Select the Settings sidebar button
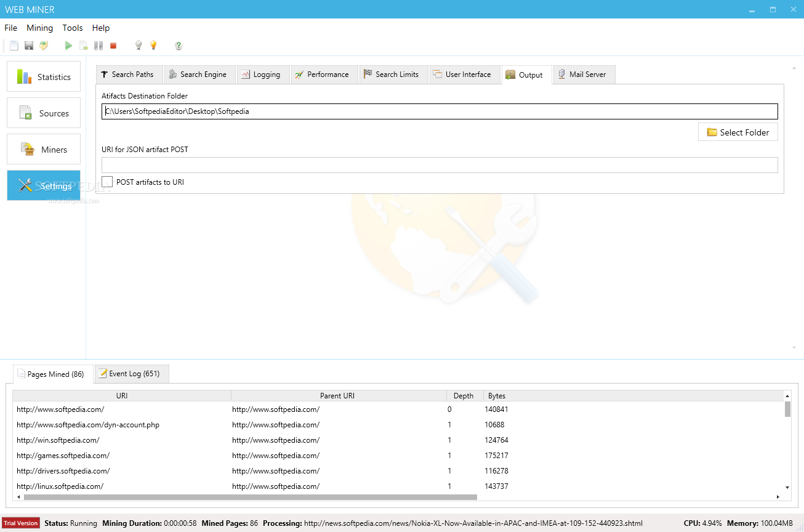 tap(44, 185)
